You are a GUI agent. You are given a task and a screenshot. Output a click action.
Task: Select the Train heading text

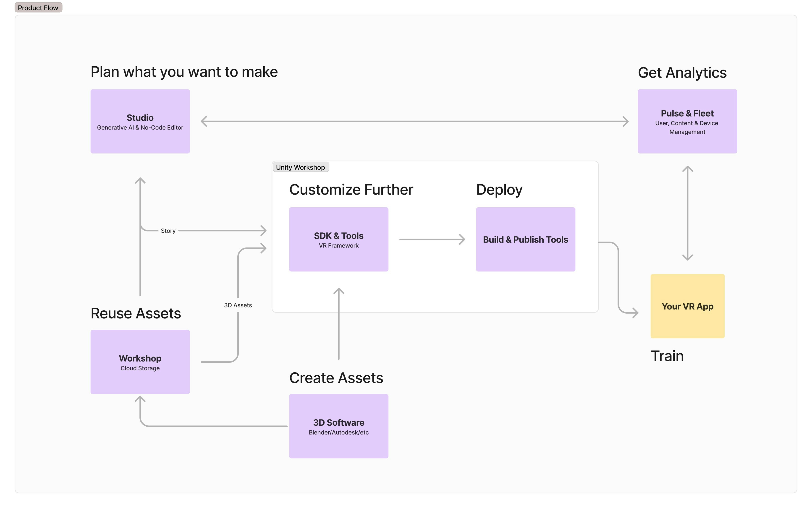pyautogui.click(x=667, y=356)
